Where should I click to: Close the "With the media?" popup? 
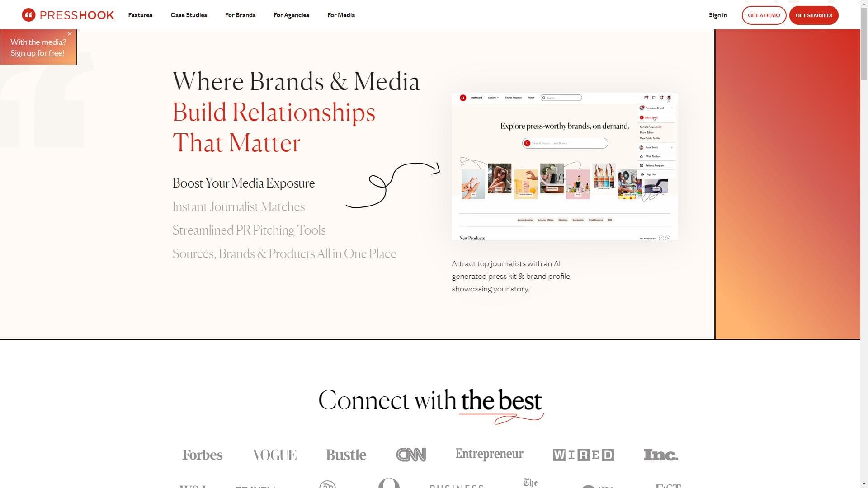pyautogui.click(x=70, y=34)
